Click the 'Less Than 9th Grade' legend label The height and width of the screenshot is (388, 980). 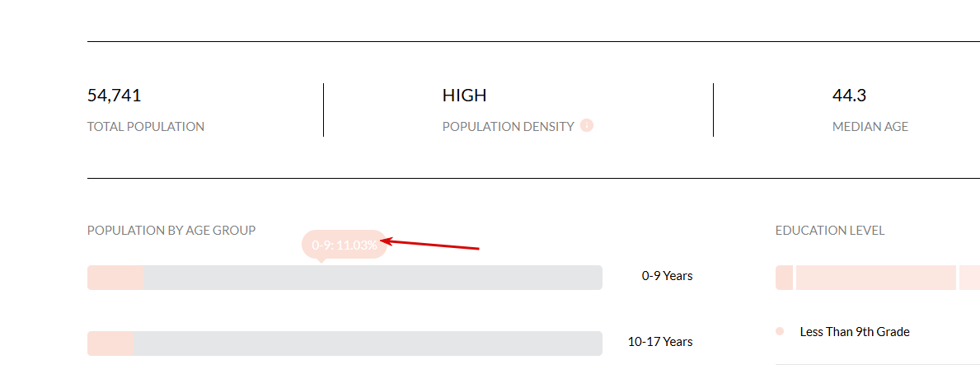855,332
